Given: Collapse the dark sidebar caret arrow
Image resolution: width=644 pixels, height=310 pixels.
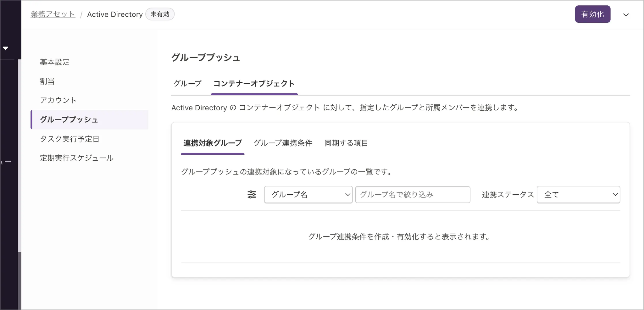Looking at the screenshot, I should click(5, 48).
